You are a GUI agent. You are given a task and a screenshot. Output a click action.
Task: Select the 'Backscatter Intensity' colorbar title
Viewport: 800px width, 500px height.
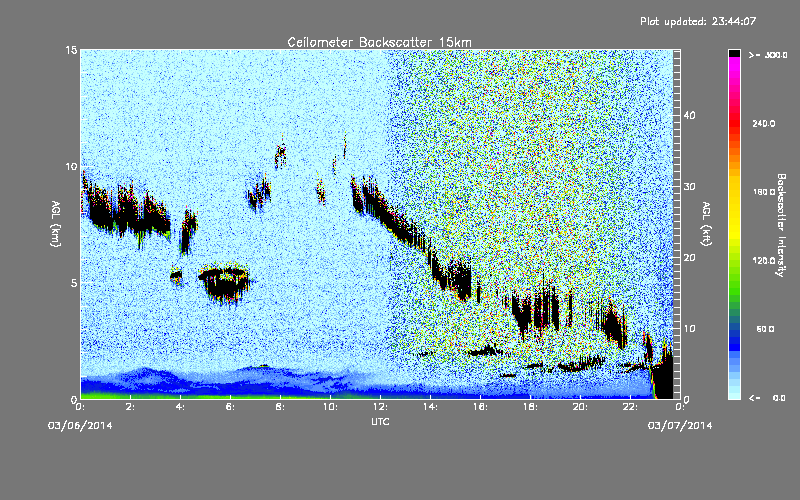[x=781, y=225]
